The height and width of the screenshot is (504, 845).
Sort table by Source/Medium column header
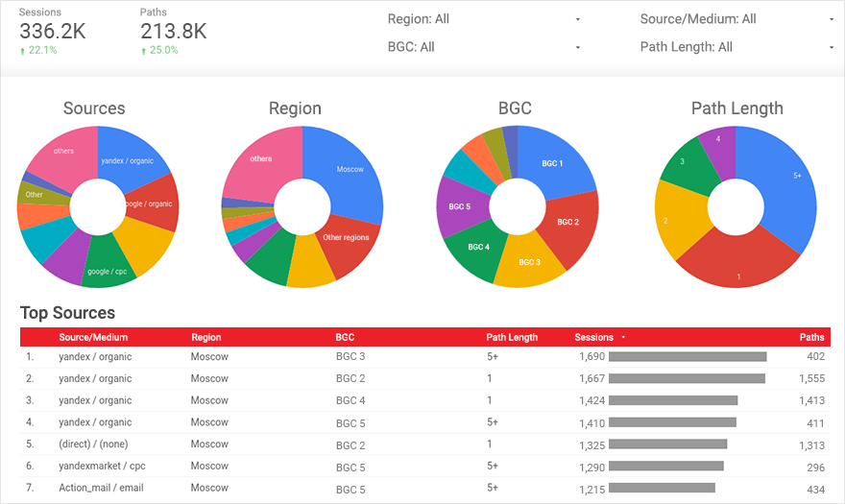tap(93, 337)
